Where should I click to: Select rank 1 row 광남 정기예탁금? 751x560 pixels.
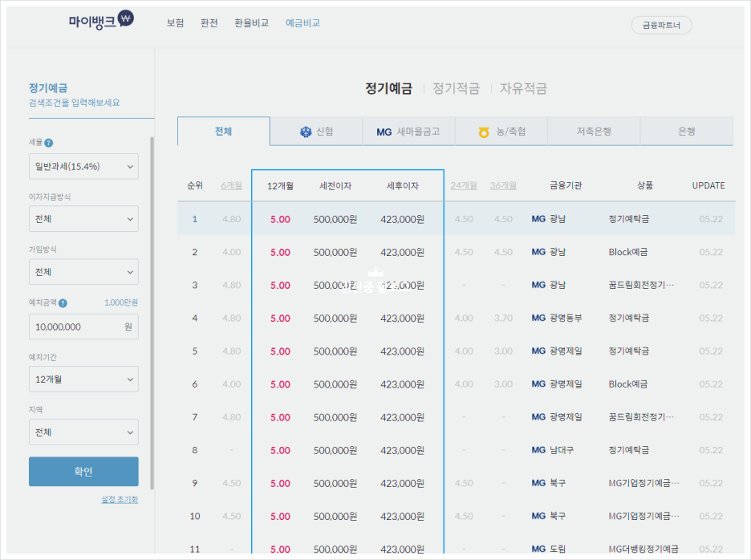456,219
